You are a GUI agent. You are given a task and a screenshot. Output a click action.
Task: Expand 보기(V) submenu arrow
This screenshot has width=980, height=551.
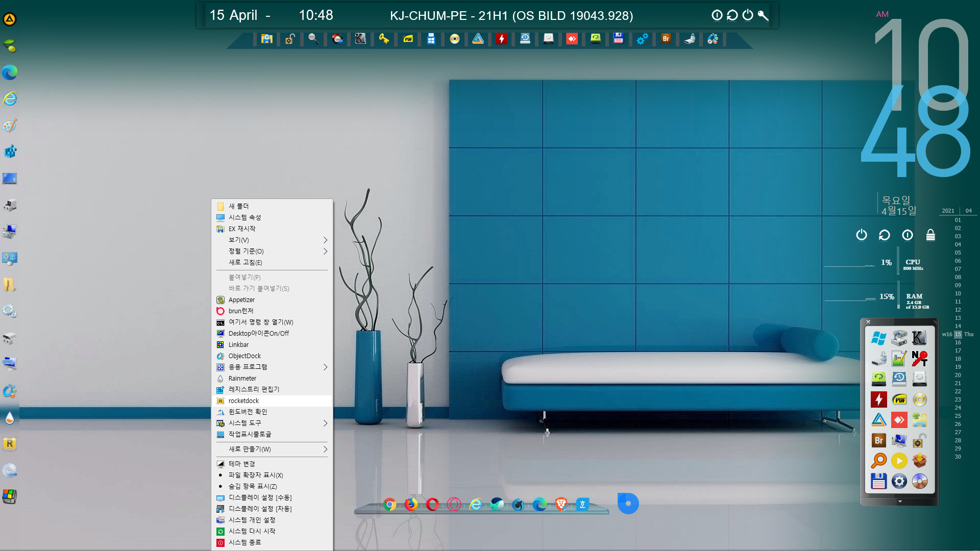coord(325,240)
